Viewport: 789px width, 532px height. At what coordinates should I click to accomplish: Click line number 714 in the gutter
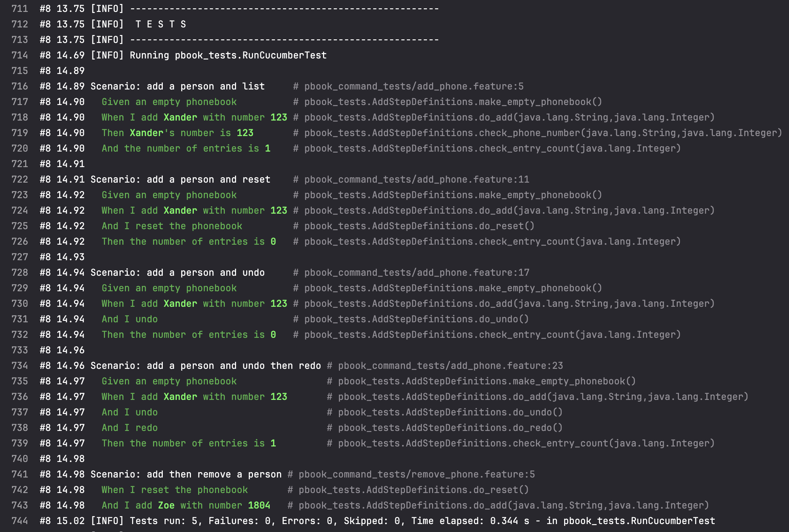pyautogui.click(x=19, y=55)
